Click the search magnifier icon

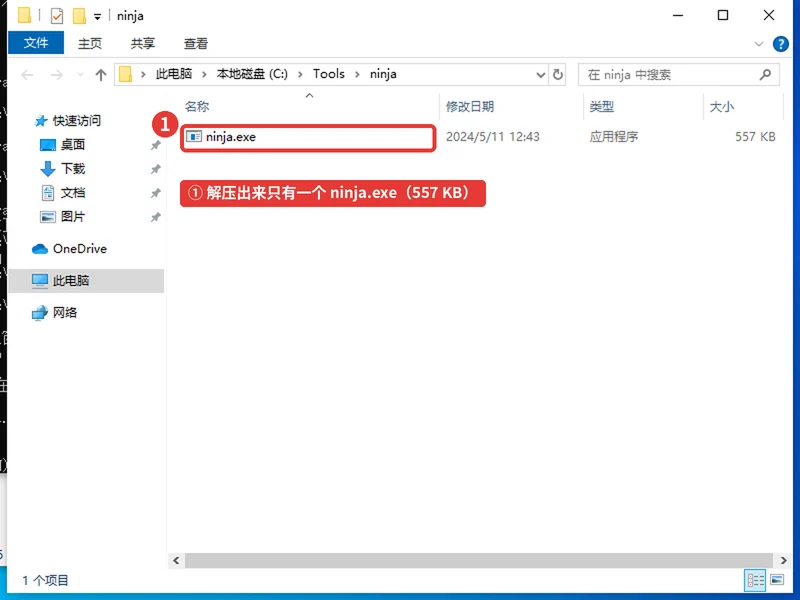click(x=765, y=75)
